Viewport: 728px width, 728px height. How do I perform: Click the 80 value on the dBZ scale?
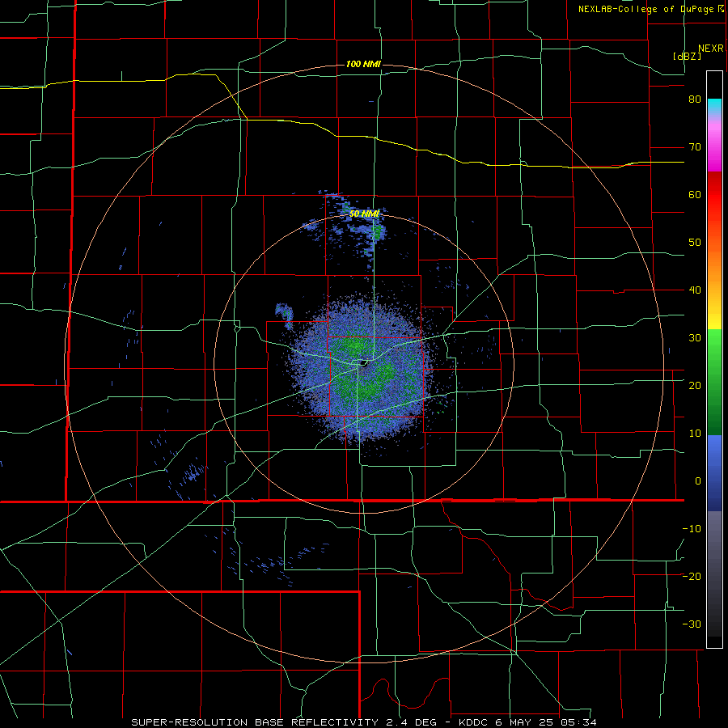695,99
